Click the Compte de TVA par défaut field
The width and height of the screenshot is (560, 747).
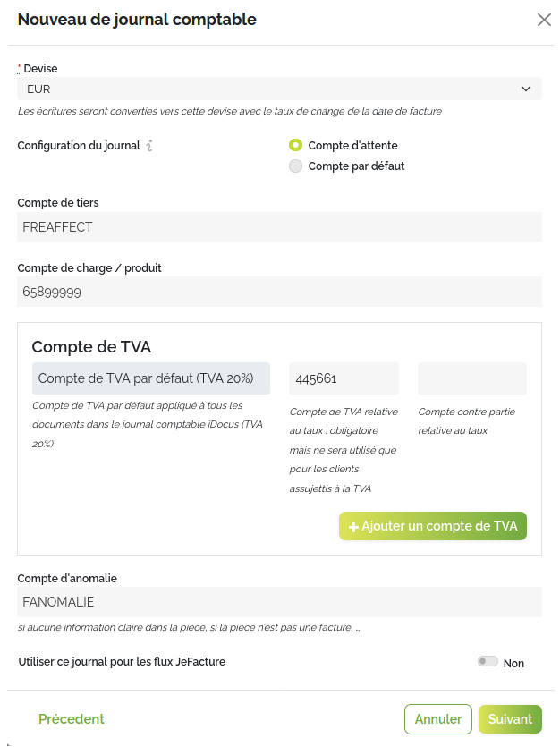point(151,378)
